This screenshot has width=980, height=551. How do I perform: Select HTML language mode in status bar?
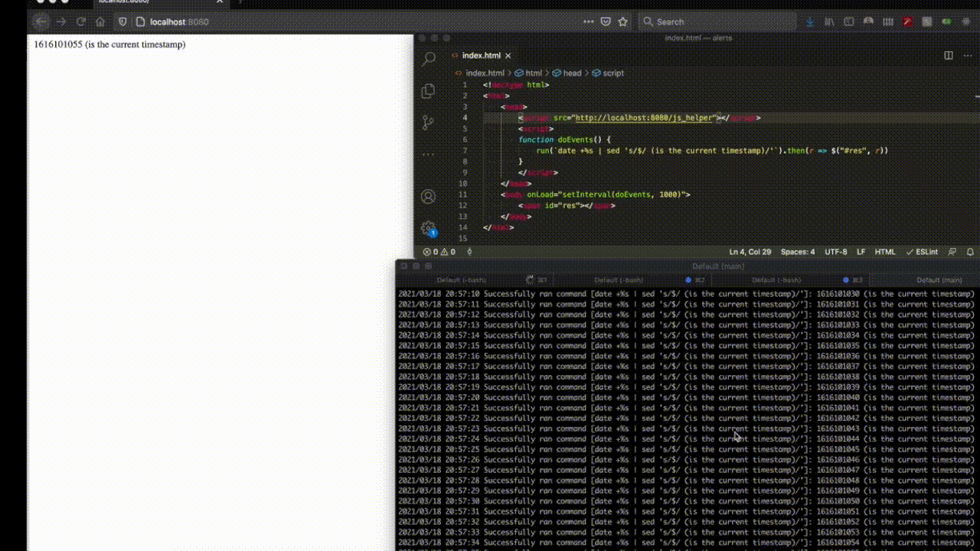pyautogui.click(x=885, y=252)
